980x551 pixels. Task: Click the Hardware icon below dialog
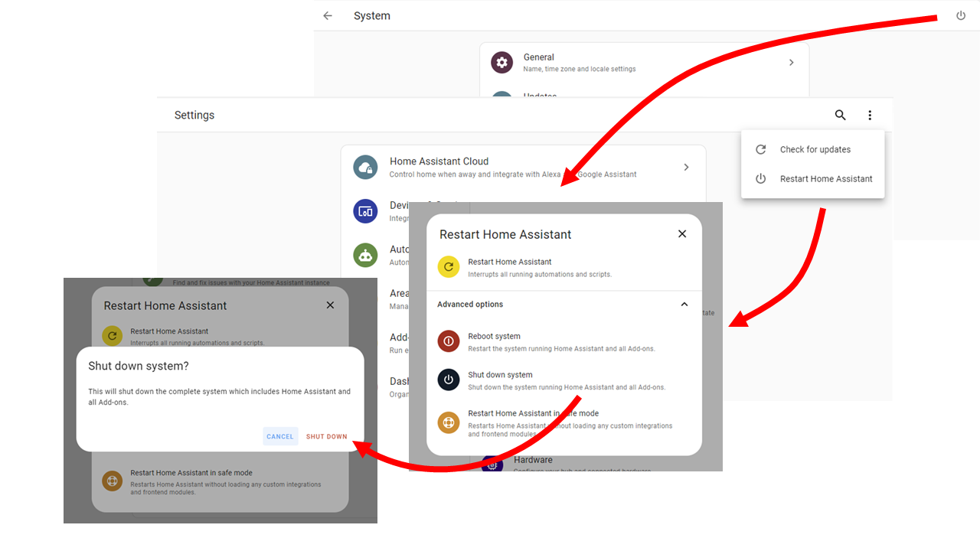(492, 465)
